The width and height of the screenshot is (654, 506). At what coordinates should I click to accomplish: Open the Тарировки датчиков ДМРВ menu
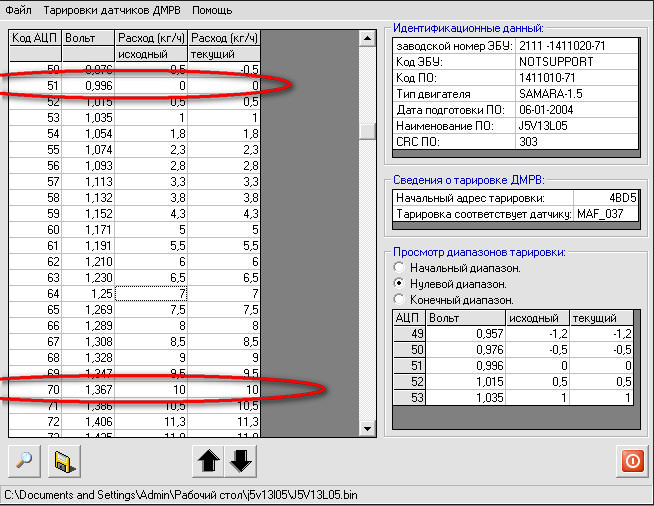(112, 10)
